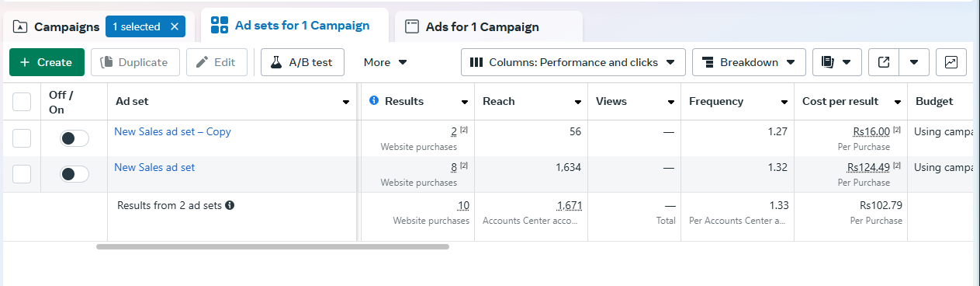This screenshot has height=286, width=980.
Task: Click the frequency value 1.27
Action: click(777, 131)
